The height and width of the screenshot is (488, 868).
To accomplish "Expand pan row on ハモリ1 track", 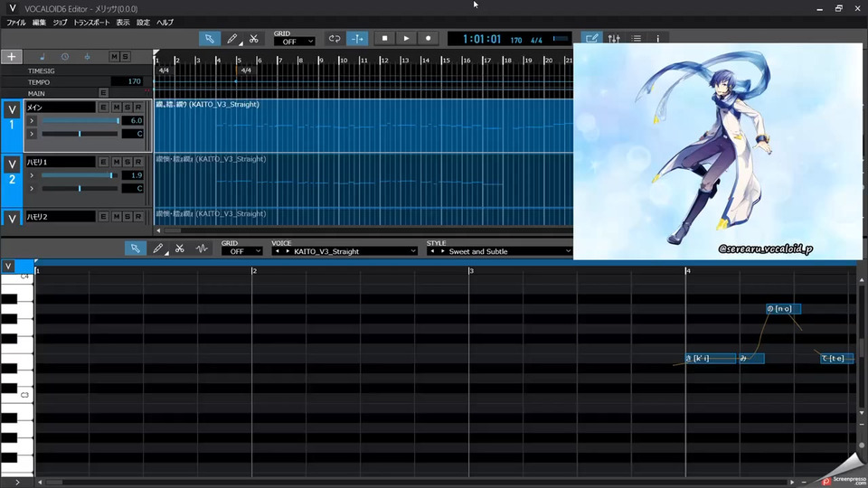I will (x=32, y=188).
